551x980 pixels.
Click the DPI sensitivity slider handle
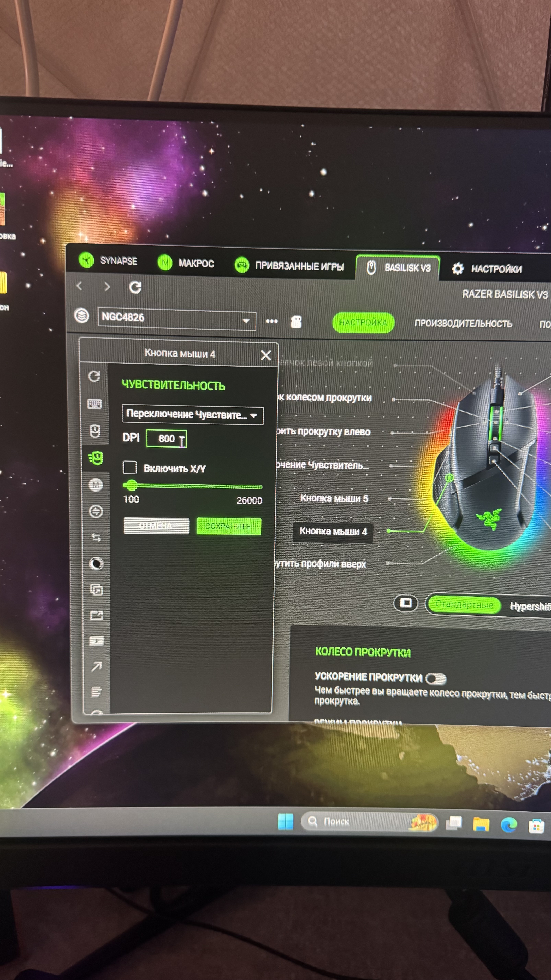(x=132, y=485)
